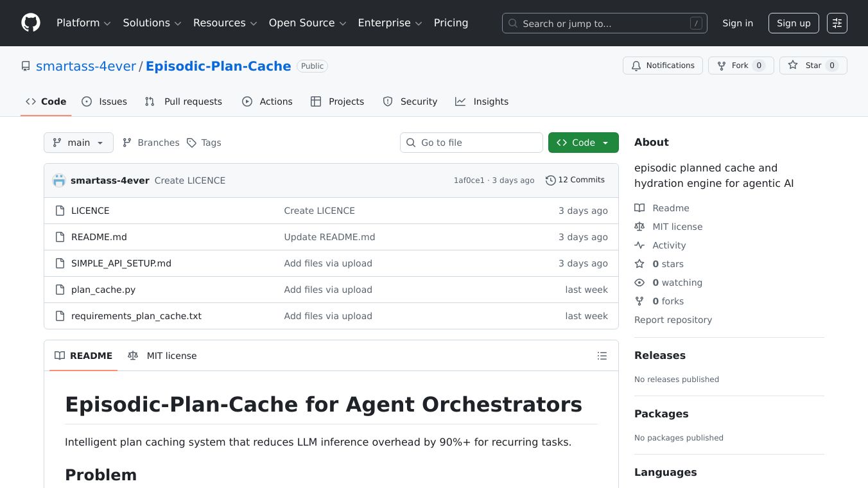The height and width of the screenshot is (488, 868).
Task: Open the Tags list
Action: pyautogui.click(x=204, y=143)
